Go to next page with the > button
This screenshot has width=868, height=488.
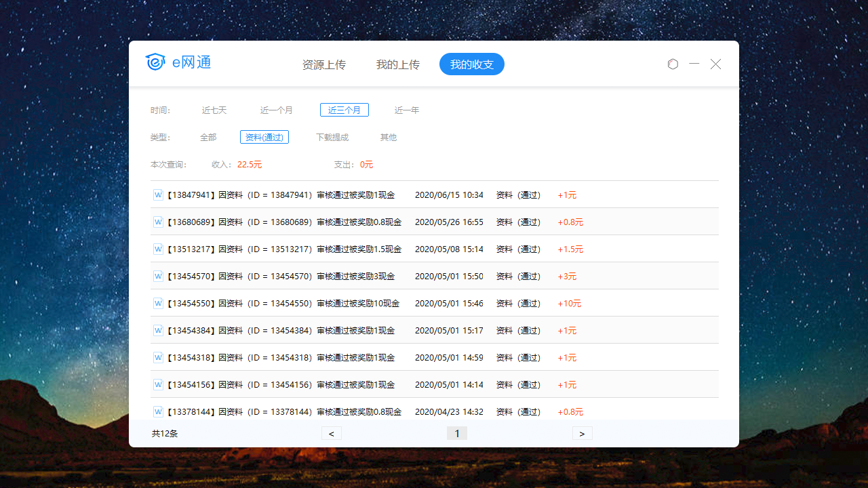coord(583,433)
